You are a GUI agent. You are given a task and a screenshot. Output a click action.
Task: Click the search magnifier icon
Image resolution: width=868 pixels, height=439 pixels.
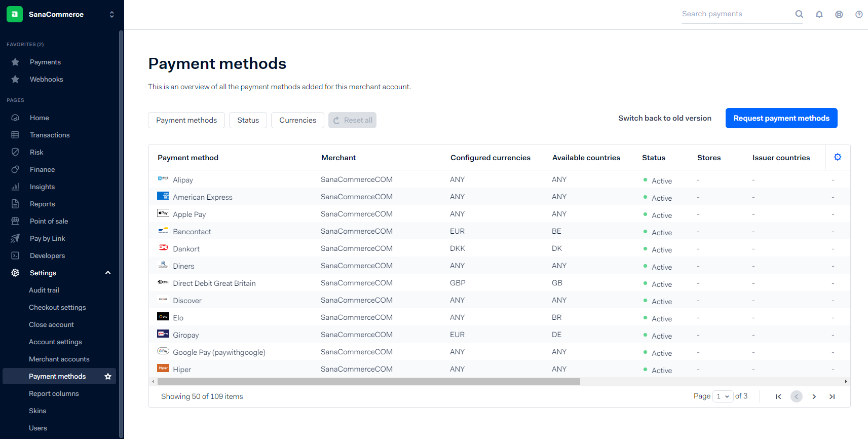[x=799, y=14]
